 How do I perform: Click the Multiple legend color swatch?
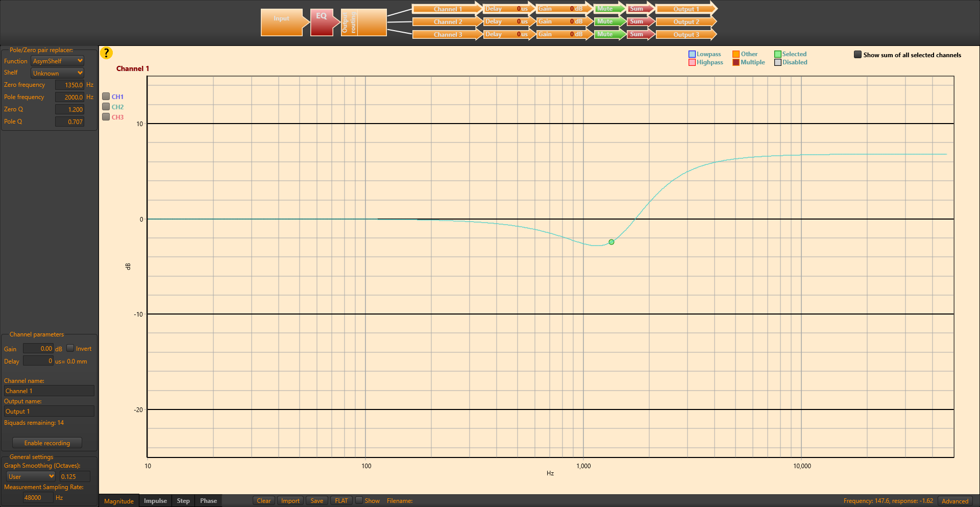tap(736, 62)
